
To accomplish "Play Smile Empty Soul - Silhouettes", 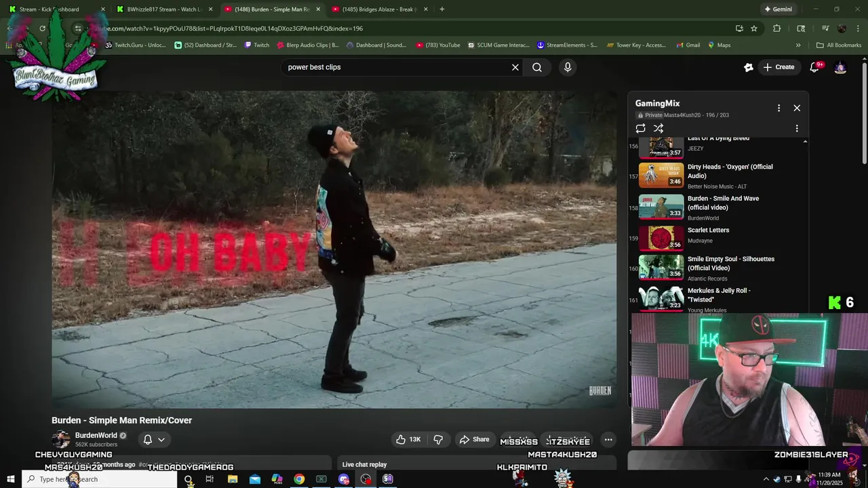I will tap(719, 268).
